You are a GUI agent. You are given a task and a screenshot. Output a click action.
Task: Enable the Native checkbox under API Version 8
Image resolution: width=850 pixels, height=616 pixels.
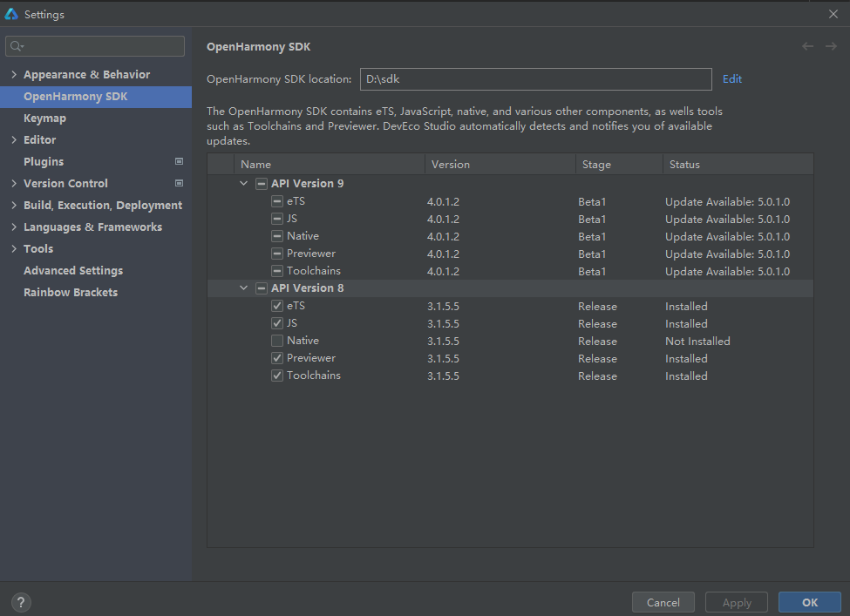[277, 341]
